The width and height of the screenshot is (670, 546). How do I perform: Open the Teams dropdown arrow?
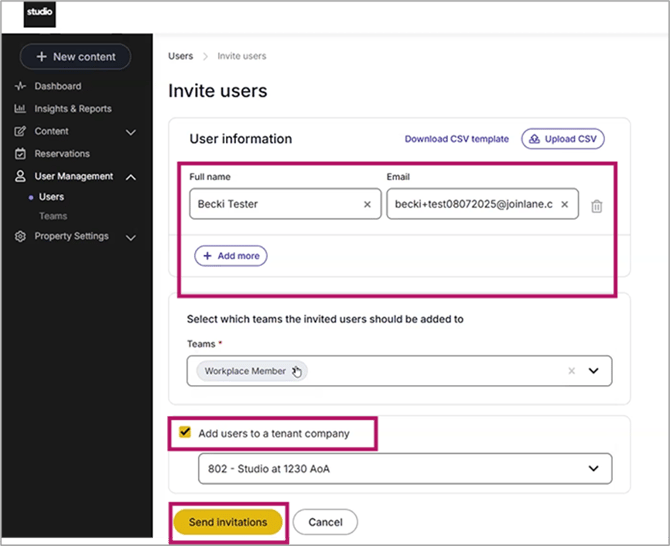[594, 371]
